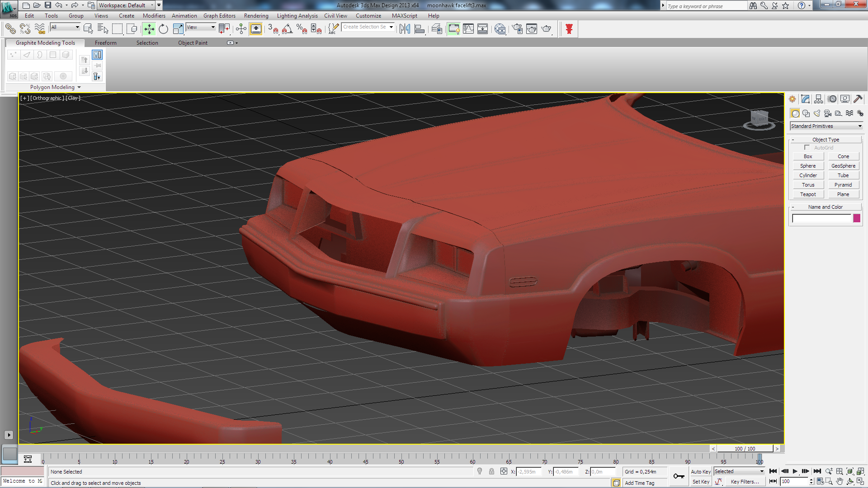Open the Workspace Default dropdown

(126, 5)
